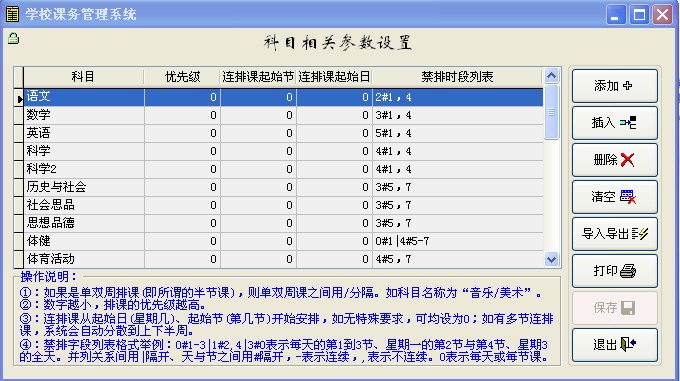Select the 科学 subject cell

(84, 151)
